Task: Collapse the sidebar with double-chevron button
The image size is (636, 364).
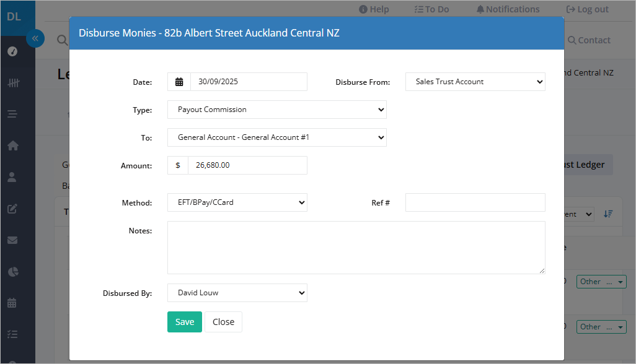Action: [35, 38]
